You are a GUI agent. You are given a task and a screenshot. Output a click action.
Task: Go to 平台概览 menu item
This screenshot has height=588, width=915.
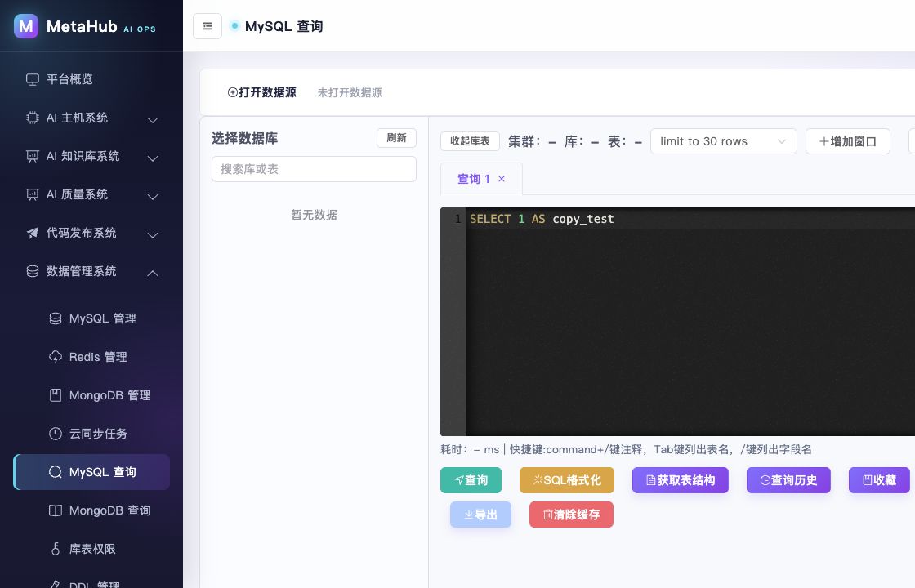(91, 79)
